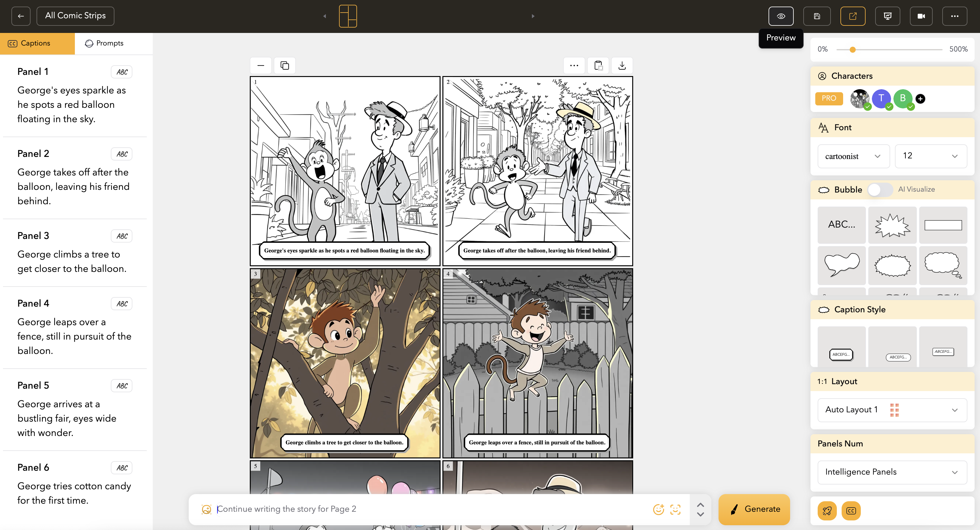This screenshot has height=530, width=980.
Task: Click the up chevron beside prompt bar
Action: point(700,505)
